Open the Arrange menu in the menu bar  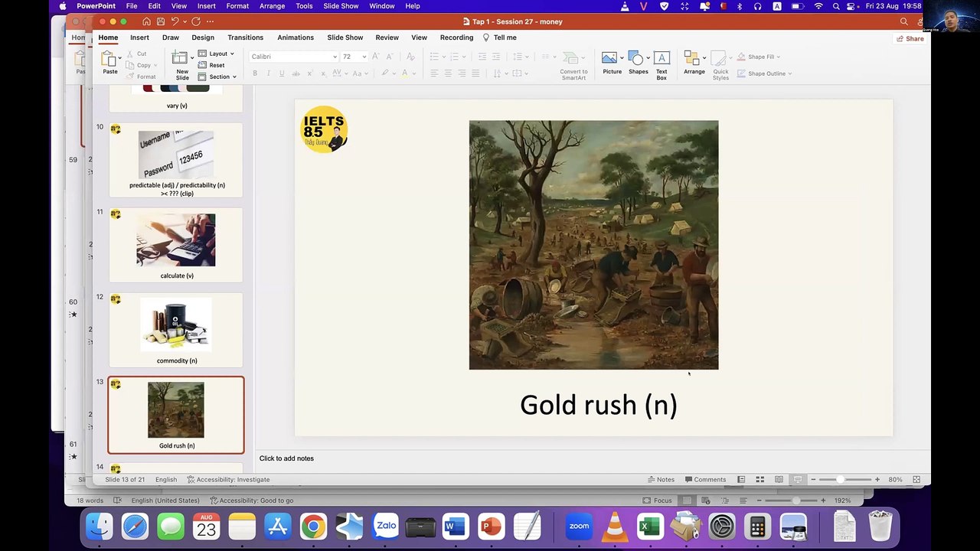tap(272, 6)
